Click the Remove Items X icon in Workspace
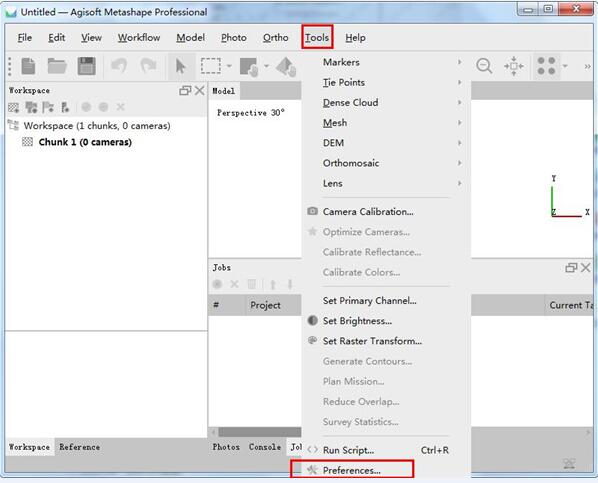 tap(121, 107)
